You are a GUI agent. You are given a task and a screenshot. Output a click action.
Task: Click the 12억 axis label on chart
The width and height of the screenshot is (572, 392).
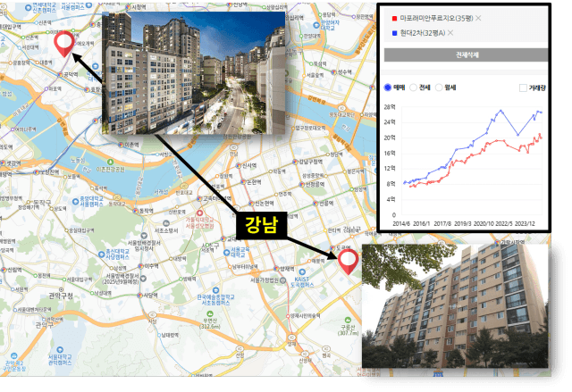(x=390, y=168)
